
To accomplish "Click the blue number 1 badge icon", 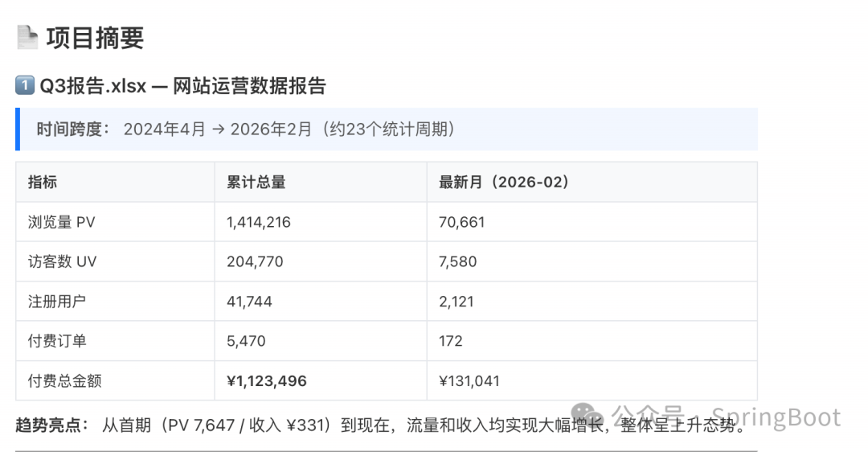I will (25, 85).
